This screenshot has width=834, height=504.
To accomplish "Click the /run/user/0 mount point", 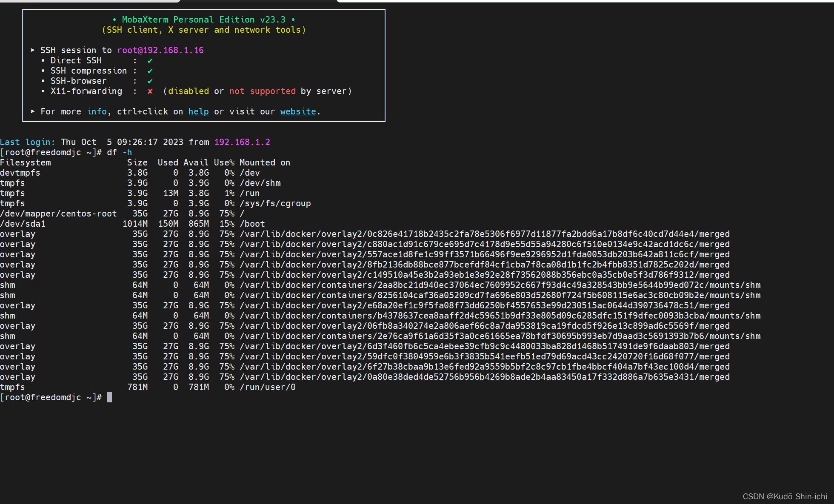I will point(268,387).
